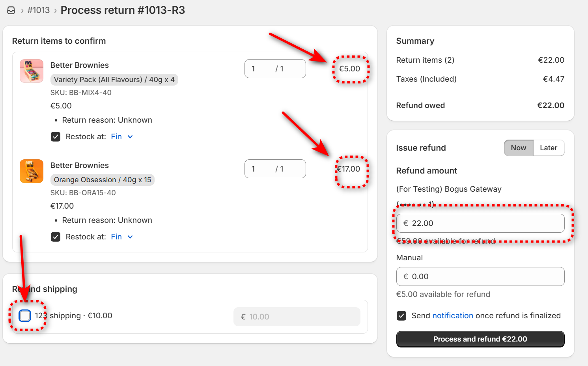This screenshot has width=588, height=366.
Task: Click Process and refund €22.00 button
Action: pos(480,339)
